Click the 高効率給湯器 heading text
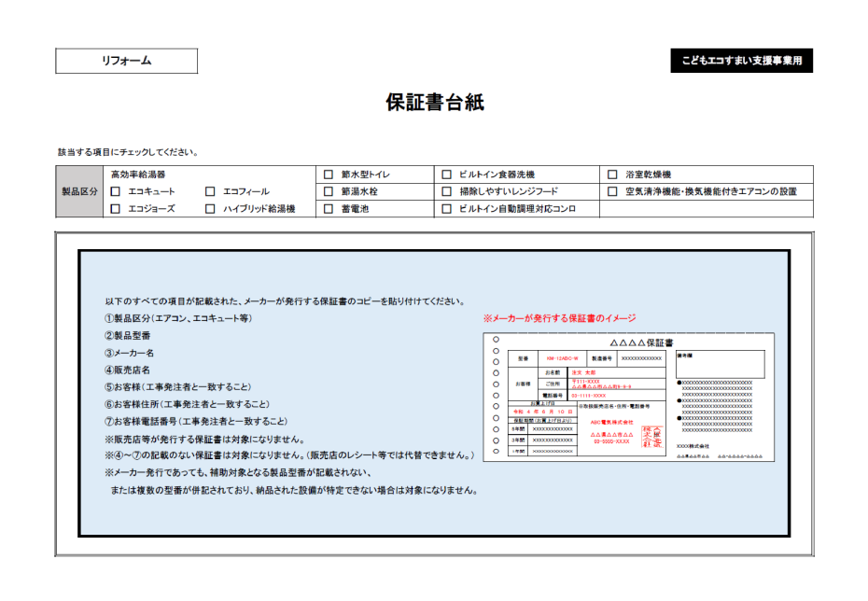The height and width of the screenshot is (601, 868). click(138, 175)
